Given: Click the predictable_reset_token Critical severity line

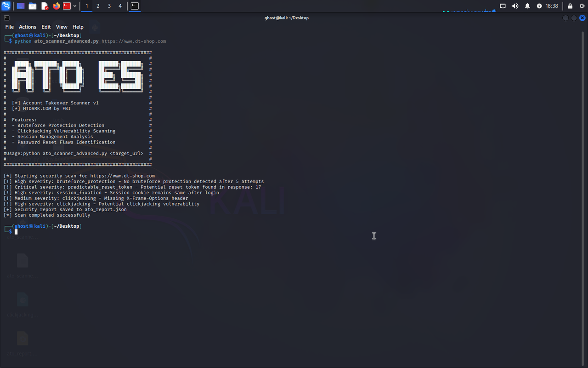Looking at the screenshot, I should point(132,187).
